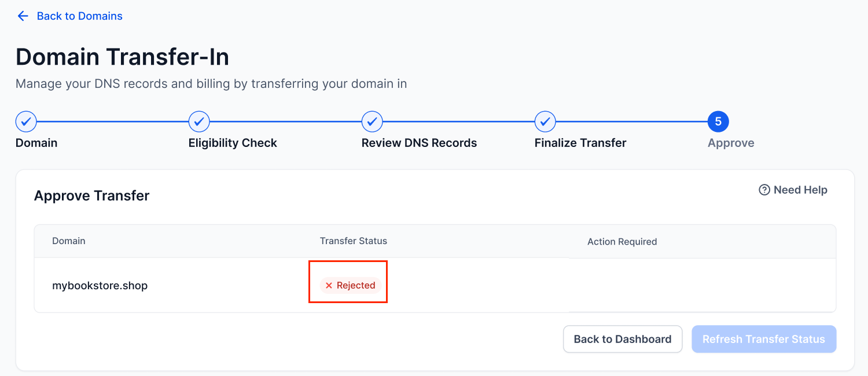Click the back arrow icon beside Back to Domains
This screenshot has height=376, width=868.
pos(23,16)
